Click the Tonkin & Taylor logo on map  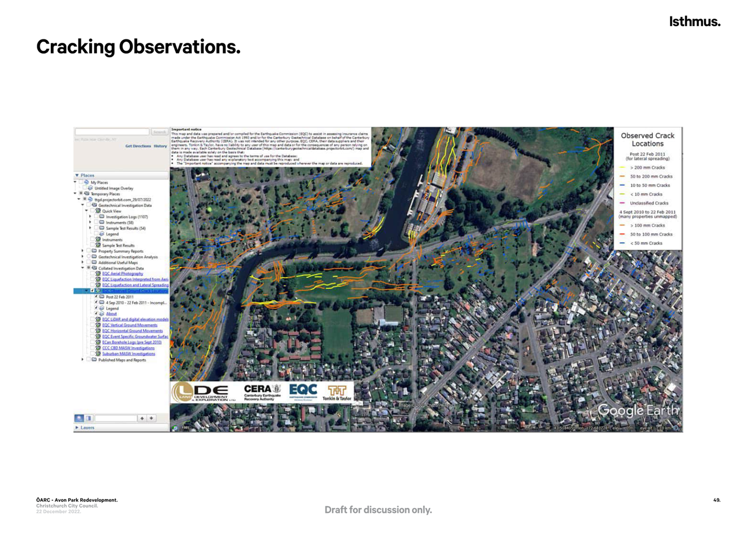coord(337,393)
